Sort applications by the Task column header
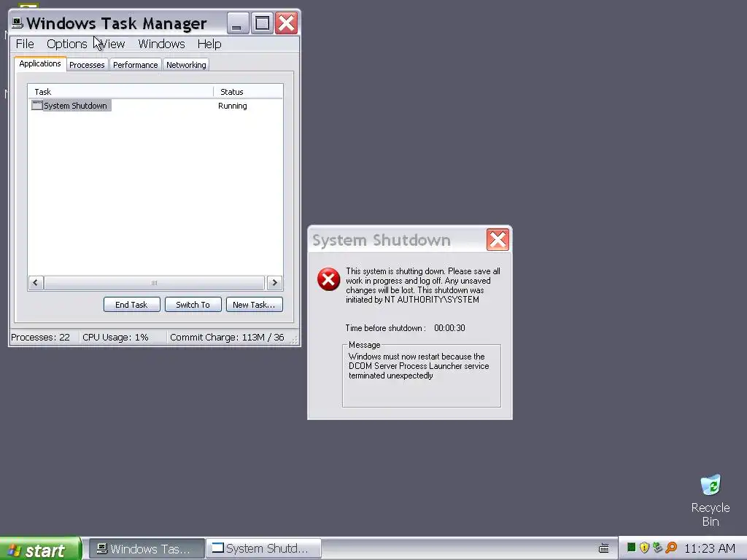This screenshot has width=747, height=560. point(120,91)
